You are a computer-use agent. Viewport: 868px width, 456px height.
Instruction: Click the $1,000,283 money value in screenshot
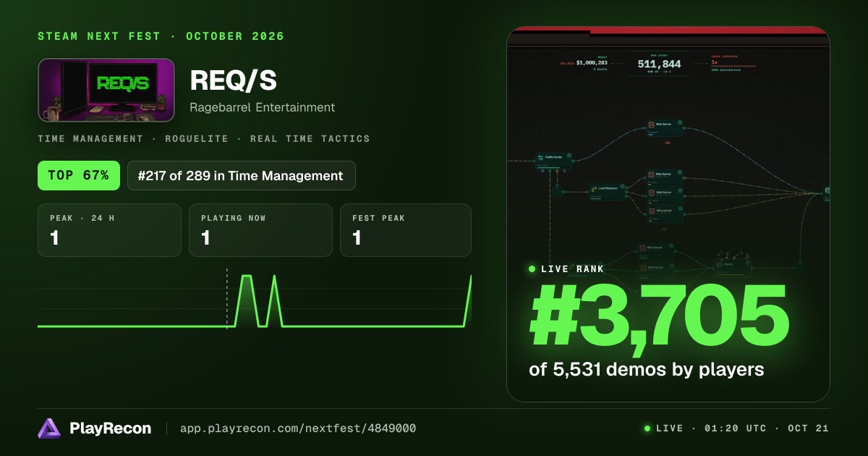click(592, 63)
